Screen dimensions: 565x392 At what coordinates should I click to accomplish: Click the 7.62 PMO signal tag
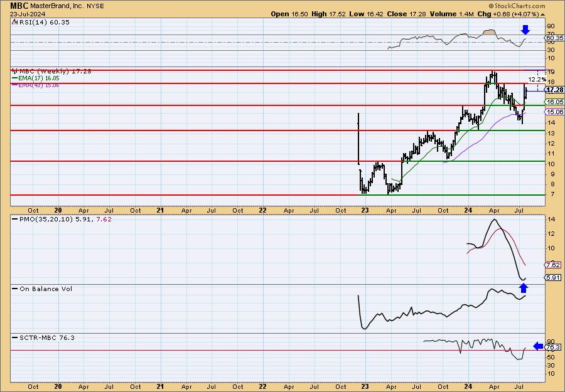pos(553,265)
